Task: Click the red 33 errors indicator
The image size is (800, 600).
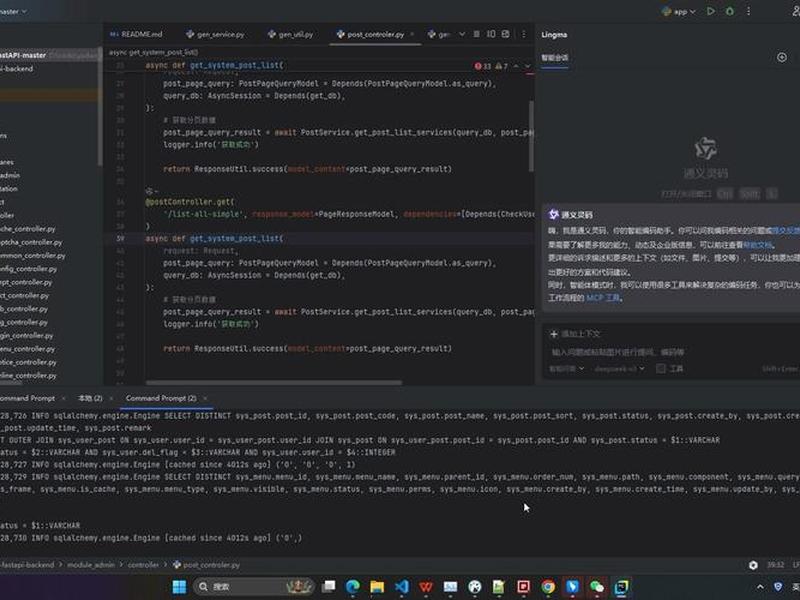Action: point(483,66)
